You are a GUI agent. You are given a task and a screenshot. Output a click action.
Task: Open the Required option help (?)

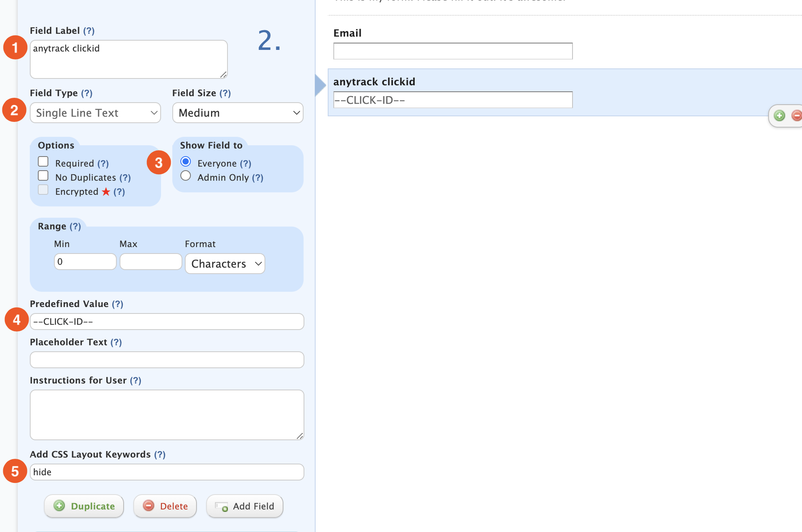pyautogui.click(x=103, y=163)
